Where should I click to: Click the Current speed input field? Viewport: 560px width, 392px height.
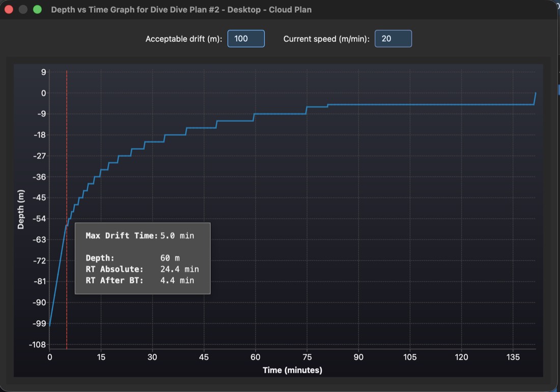click(393, 39)
